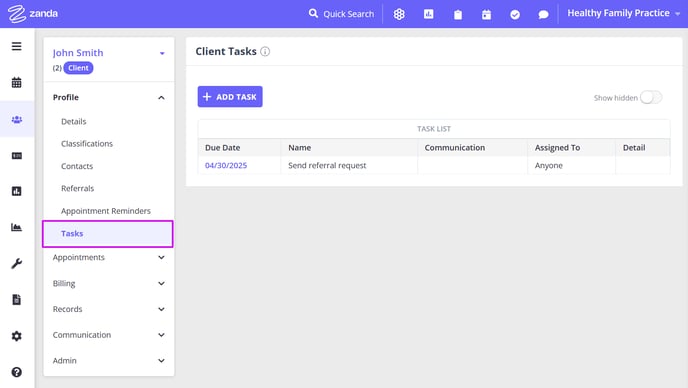Viewport: 688px width, 388px height.
Task: Open the help question mark icon
Action: 17,372
